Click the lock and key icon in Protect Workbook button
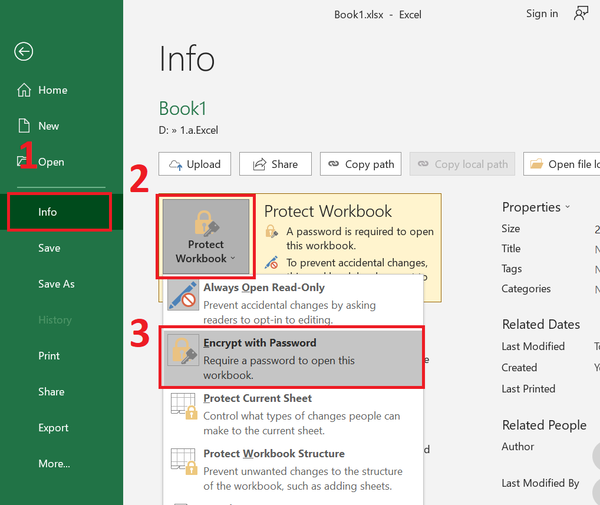The width and height of the screenshot is (600, 505). (x=206, y=223)
